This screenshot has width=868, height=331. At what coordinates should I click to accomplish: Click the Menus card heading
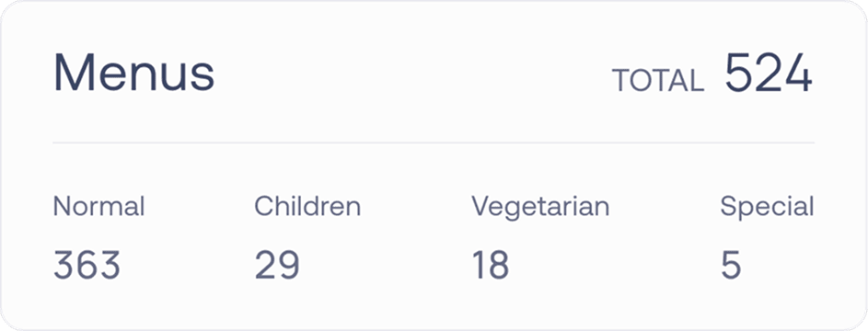click(133, 74)
